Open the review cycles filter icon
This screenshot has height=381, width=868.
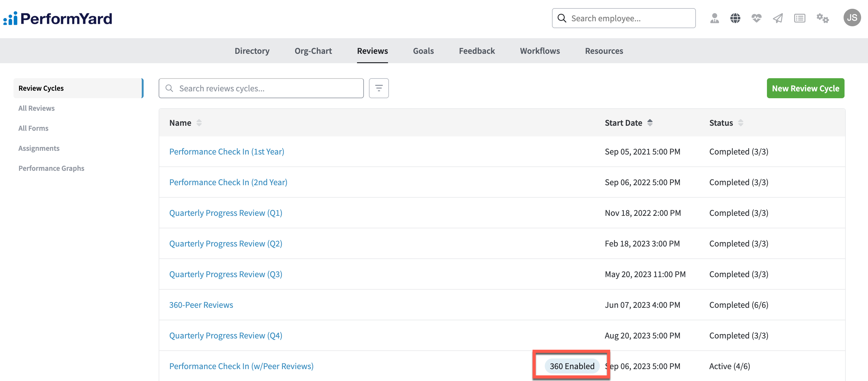pos(378,88)
